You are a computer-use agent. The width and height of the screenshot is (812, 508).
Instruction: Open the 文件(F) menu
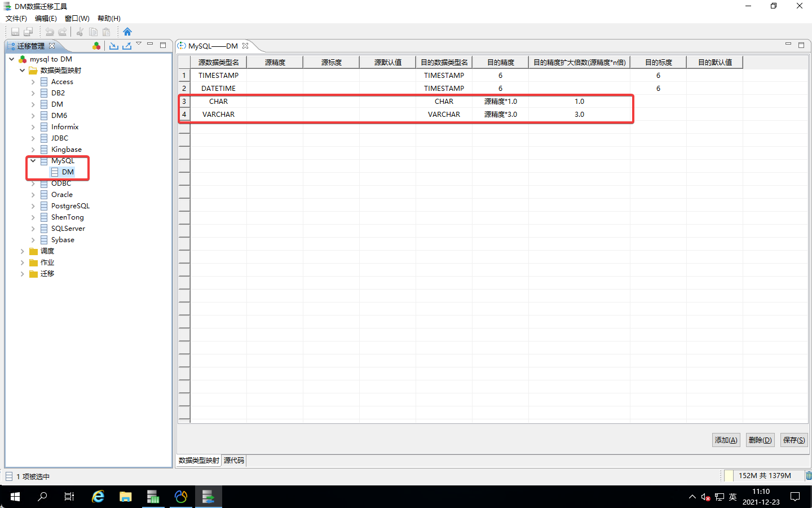click(x=16, y=19)
